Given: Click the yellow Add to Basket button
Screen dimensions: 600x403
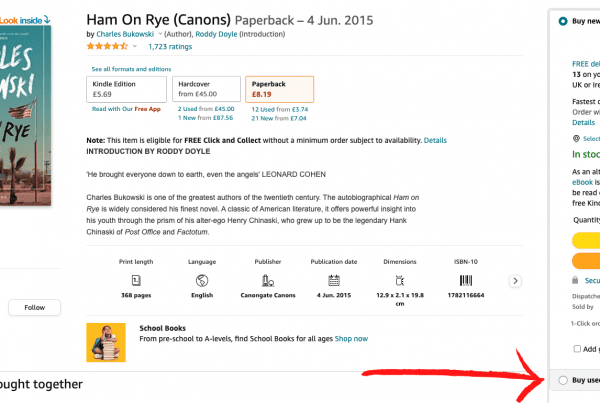Looking at the screenshot, I should click(586, 241).
